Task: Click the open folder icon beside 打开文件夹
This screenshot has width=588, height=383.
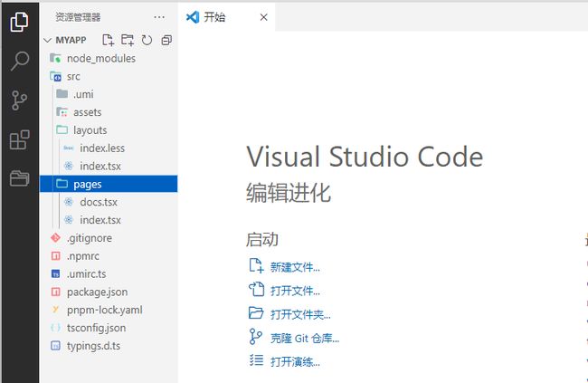Action: click(x=256, y=312)
